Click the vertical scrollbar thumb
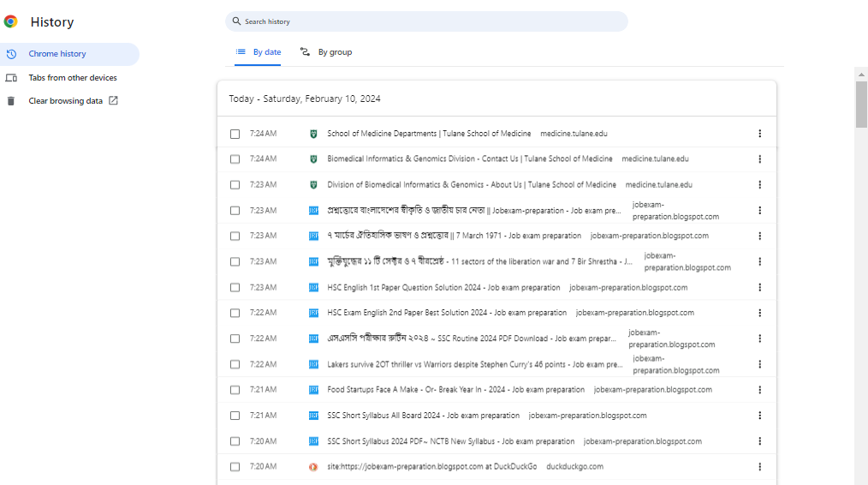868x485 pixels. (861, 105)
